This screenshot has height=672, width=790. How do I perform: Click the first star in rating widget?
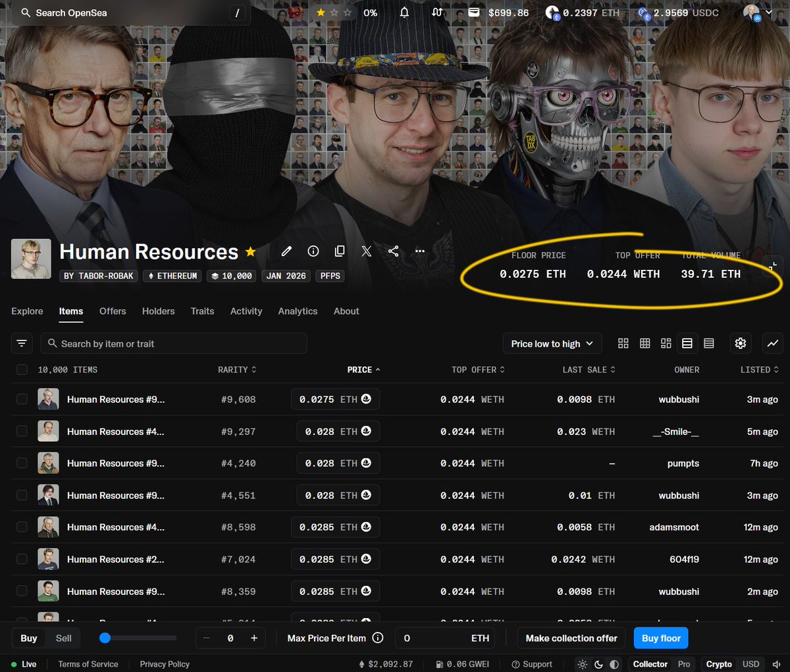point(321,13)
